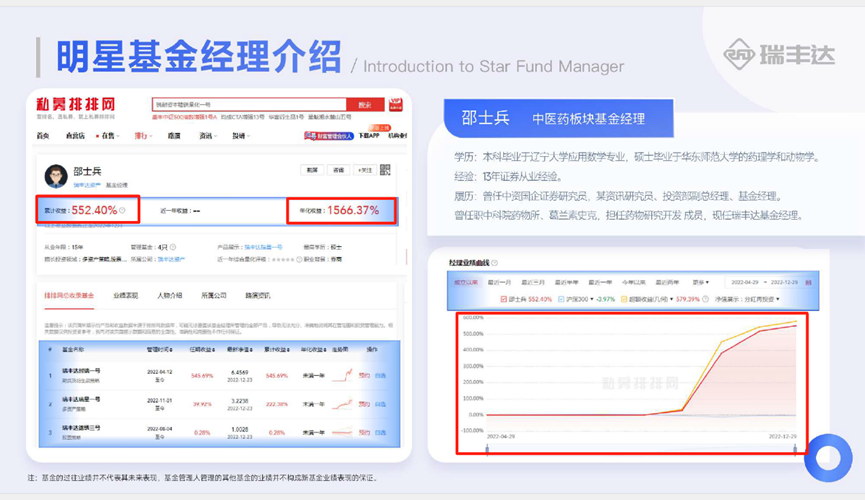Viewport: 865px width, 500px height.
Task: Select 今年以来 chart time range
Action: point(634,283)
